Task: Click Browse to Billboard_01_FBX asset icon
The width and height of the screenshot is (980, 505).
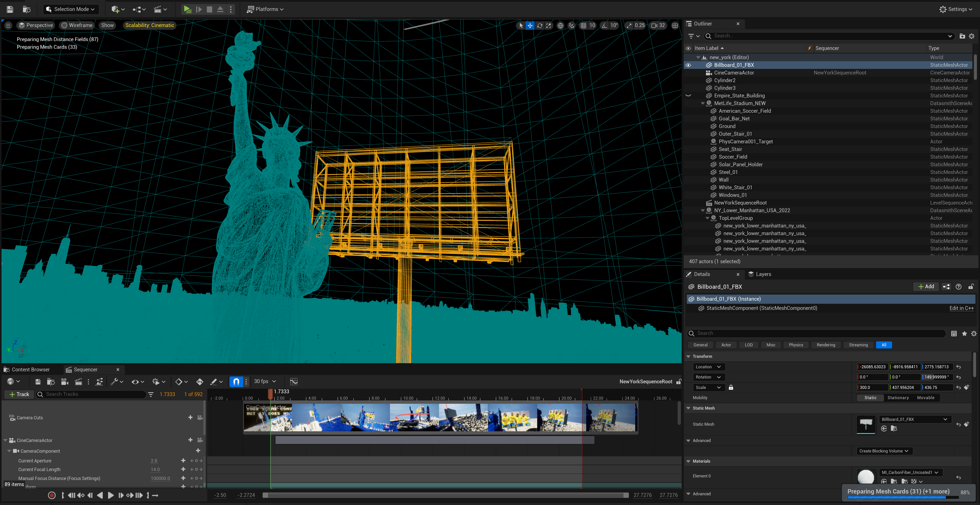Action: pos(894,428)
